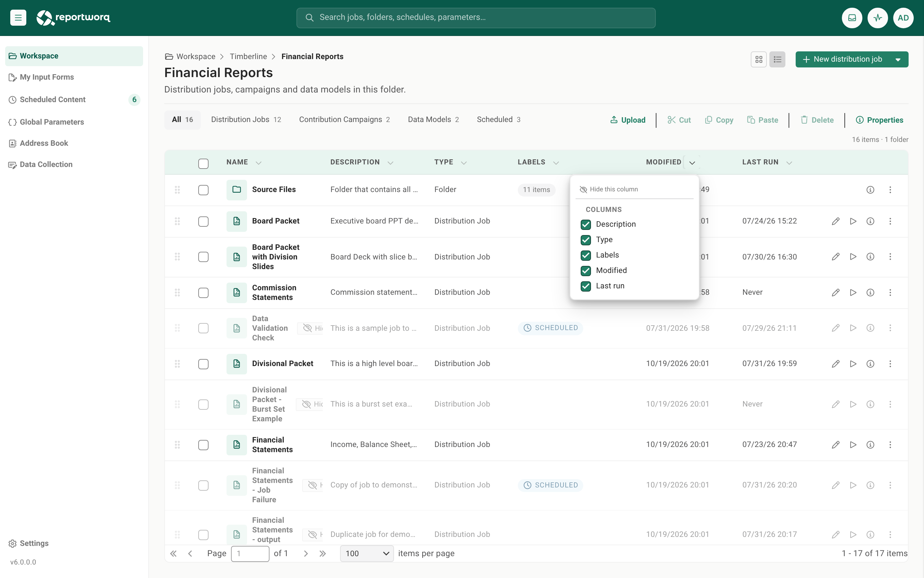The image size is (924, 578).
Task: Click the Upload button
Action: pyautogui.click(x=628, y=120)
